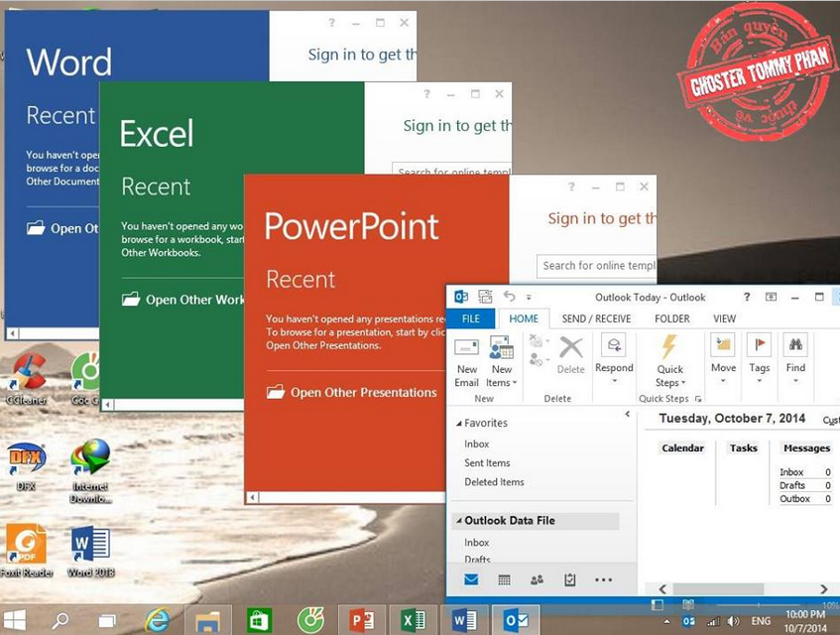Screen dimensions: 840x635
Task: Click Open Other Workbooks in Excel
Action: click(x=182, y=300)
